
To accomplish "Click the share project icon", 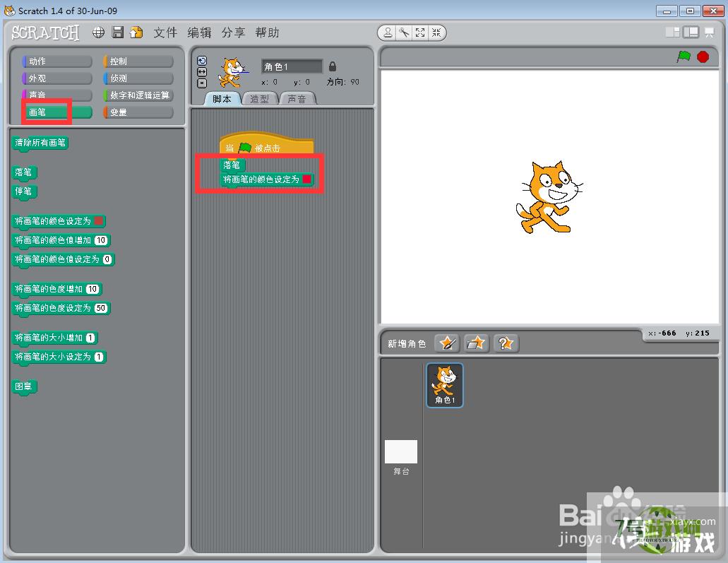I will pyautogui.click(x=136, y=32).
